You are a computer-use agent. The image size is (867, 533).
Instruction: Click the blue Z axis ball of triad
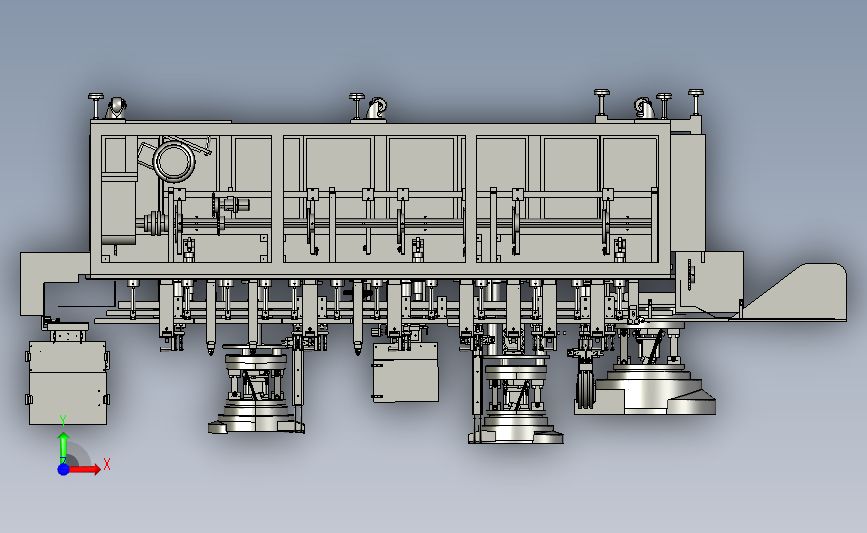pyautogui.click(x=64, y=469)
